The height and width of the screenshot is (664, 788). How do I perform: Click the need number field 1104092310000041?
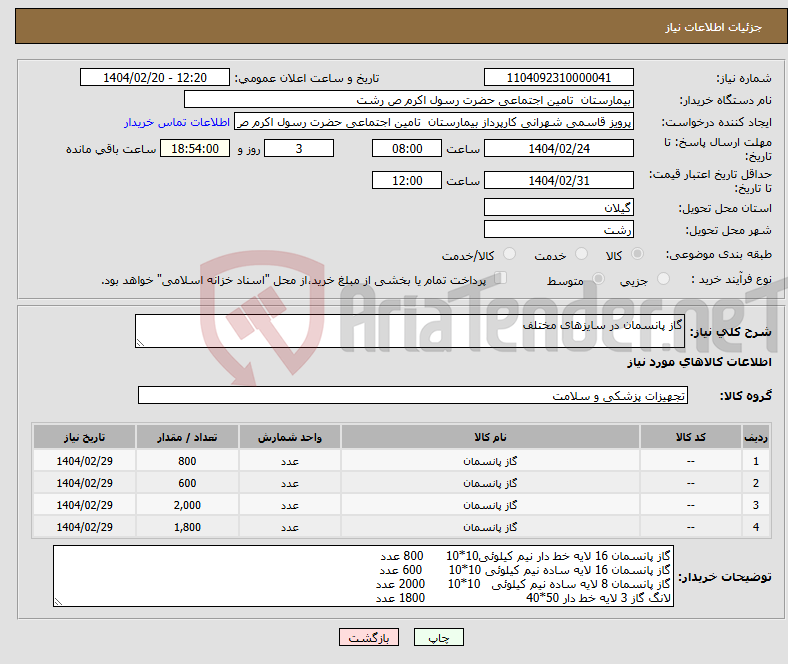click(x=558, y=77)
